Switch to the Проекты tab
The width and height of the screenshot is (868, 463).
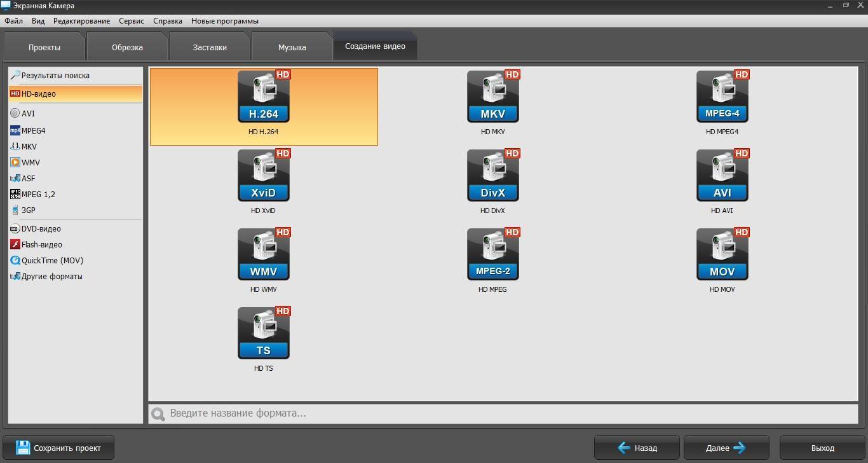(x=44, y=47)
